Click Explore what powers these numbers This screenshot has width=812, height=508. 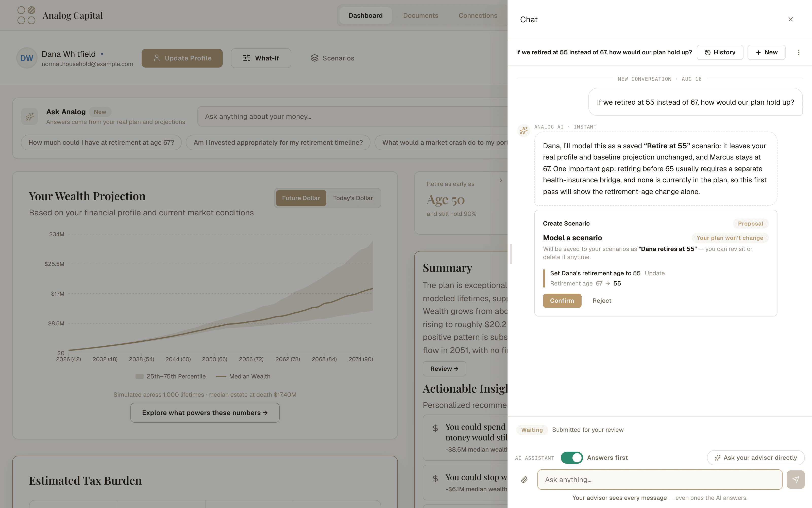(x=205, y=412)
